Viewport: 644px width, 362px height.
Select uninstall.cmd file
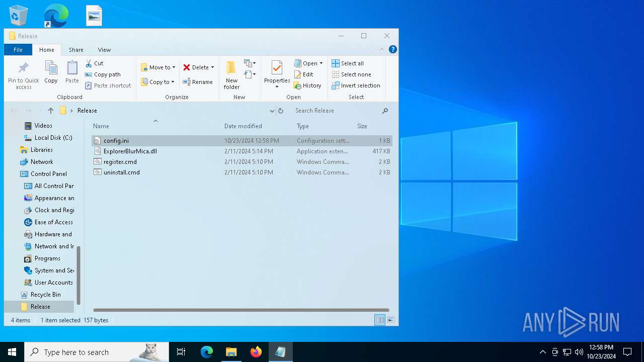click(242, 172)
